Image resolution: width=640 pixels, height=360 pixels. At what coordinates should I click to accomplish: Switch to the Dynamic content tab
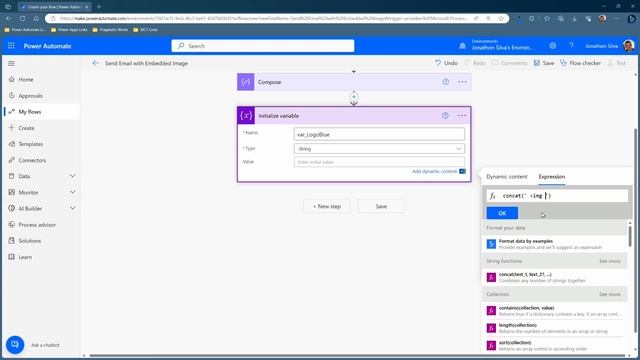tap(507, 177)
